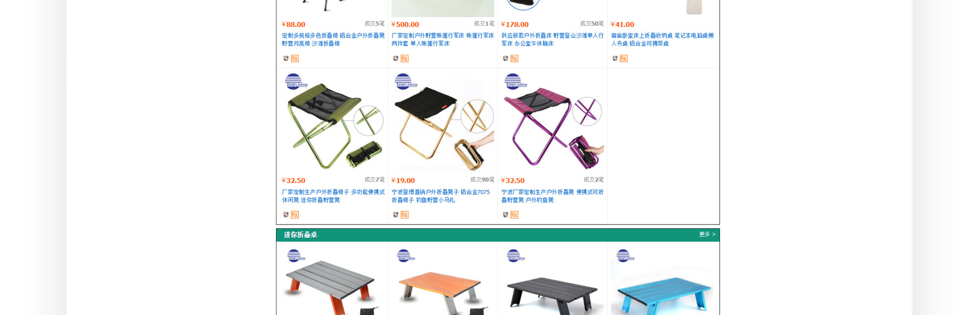The height and width of the screenshot is (315, 980).
Task: Click the shield badge under the ¥178.00 folding bed
Action: coord(505,59)
